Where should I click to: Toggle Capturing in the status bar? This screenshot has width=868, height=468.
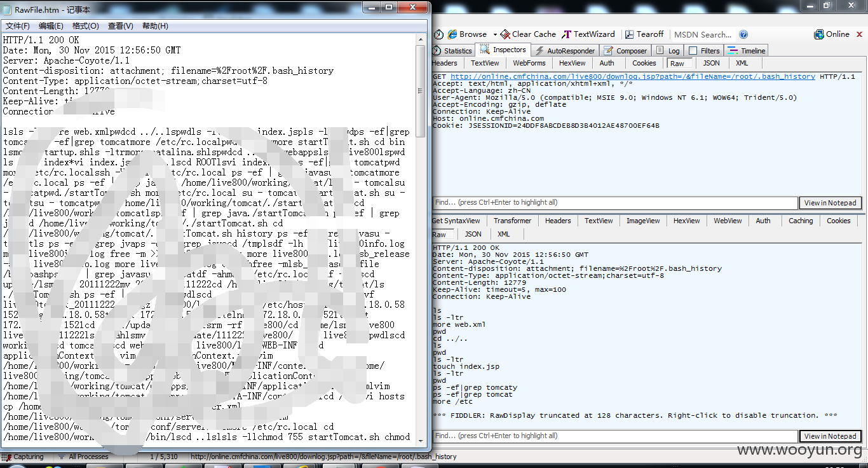(24, 457)
